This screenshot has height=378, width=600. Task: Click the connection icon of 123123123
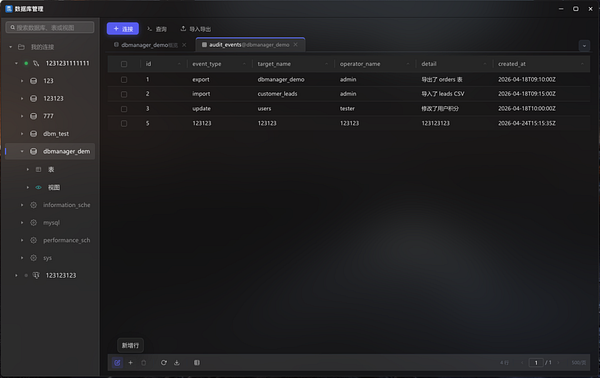click(36, 275)
